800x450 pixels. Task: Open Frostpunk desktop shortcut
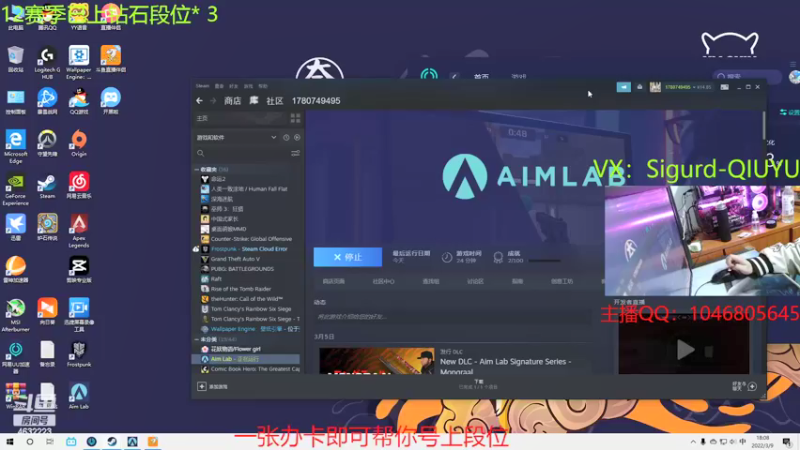coord(79,354)
